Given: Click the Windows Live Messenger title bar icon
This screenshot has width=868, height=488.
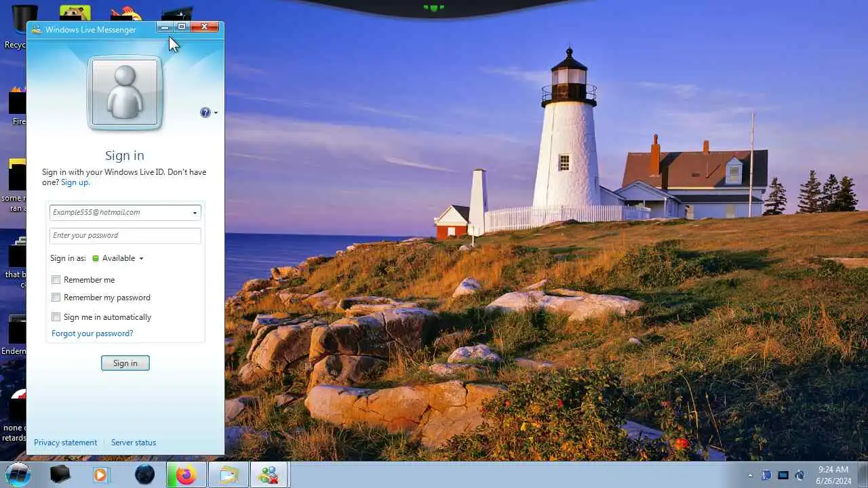Looking at the screenshot, I should pyautogui.click(x=37, y=29).
